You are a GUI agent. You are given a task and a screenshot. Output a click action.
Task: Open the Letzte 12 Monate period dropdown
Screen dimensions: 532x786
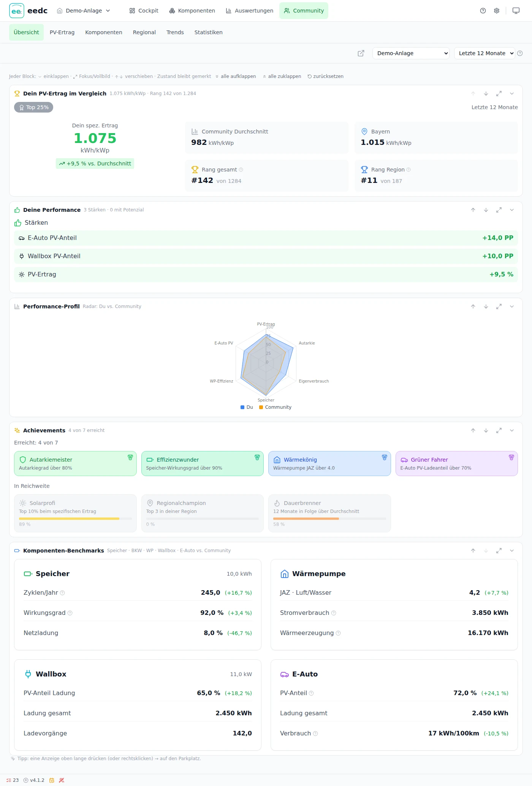(x=484, y=53)
